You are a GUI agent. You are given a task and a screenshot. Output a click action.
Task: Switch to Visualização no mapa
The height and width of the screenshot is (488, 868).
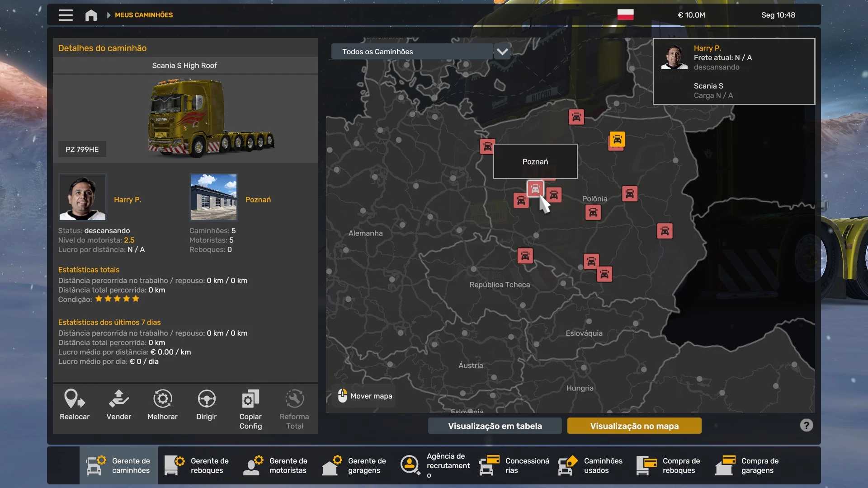tap(634, 426)
